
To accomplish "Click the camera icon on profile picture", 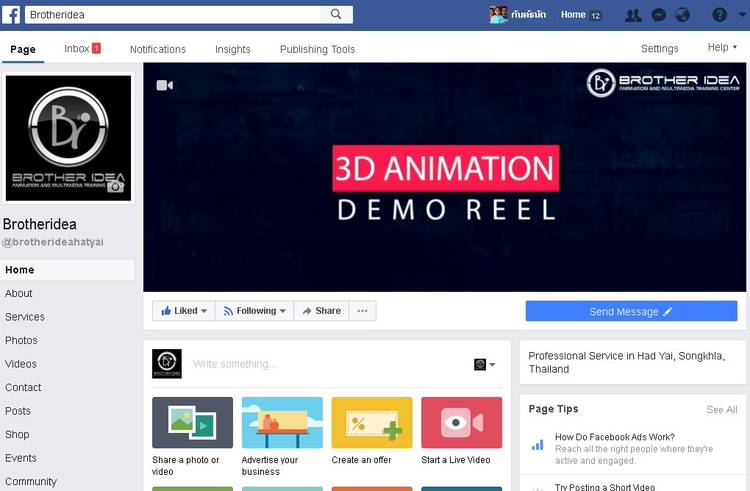I will tap(116, 186).
